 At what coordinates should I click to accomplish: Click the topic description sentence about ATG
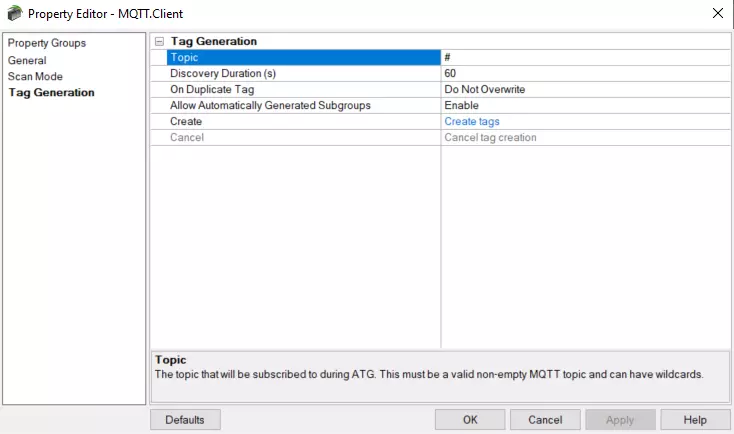coord(429,375)
